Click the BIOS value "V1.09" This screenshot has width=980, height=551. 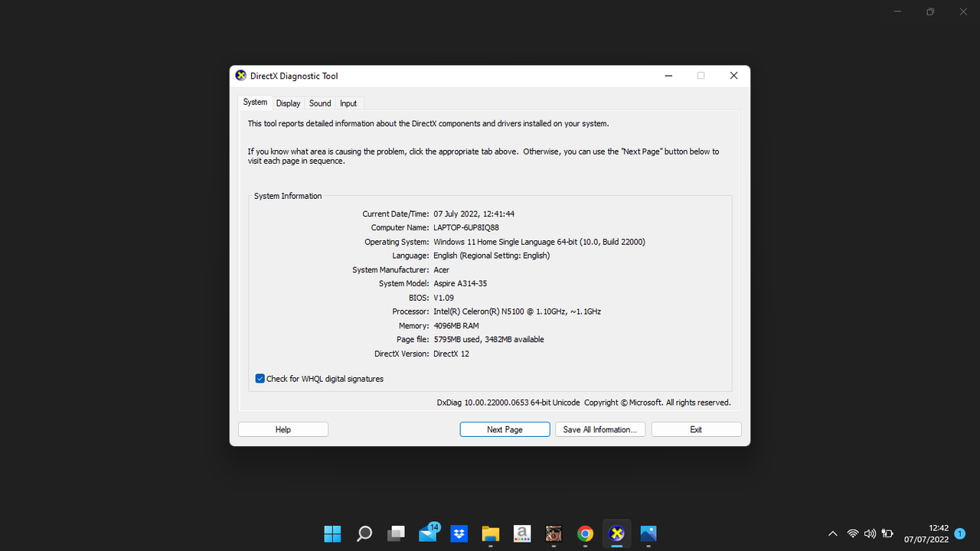pos(444,298)
